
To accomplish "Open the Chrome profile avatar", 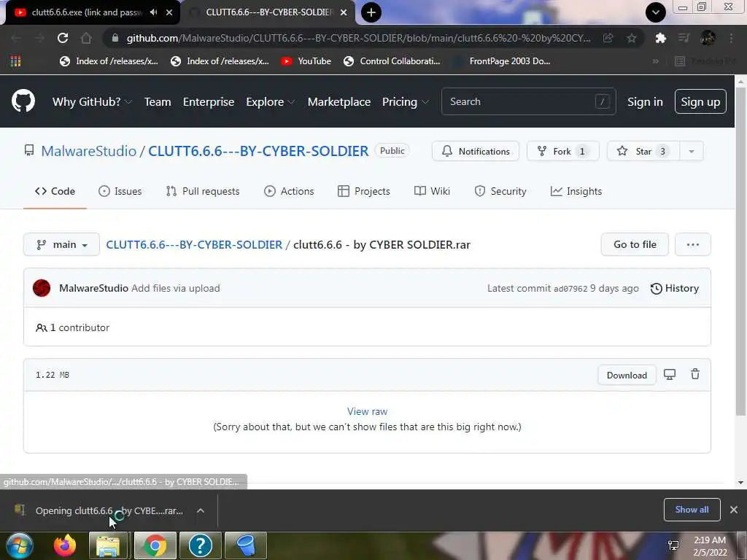I will pyautogui.click(x=708, y=38).
